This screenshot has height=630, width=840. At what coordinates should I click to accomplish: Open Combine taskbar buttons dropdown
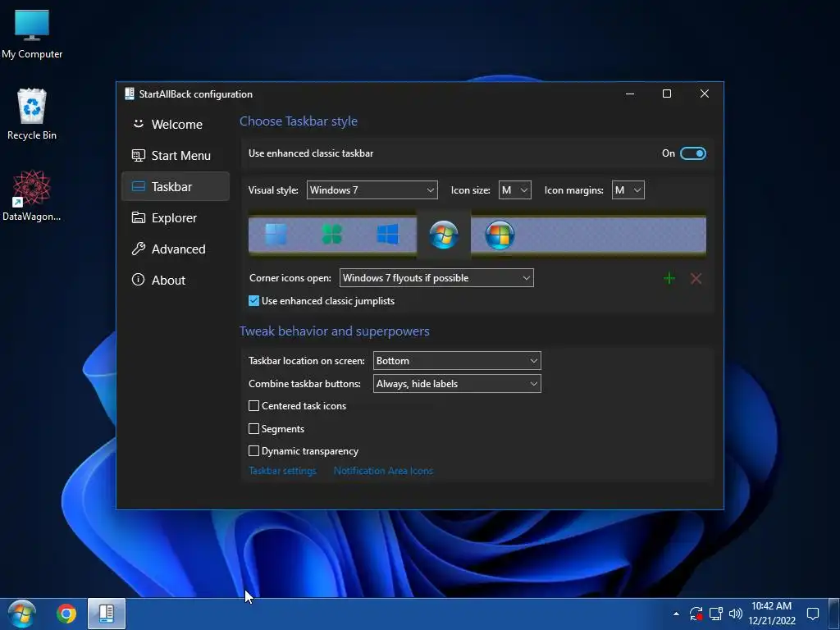click(457, 384)
